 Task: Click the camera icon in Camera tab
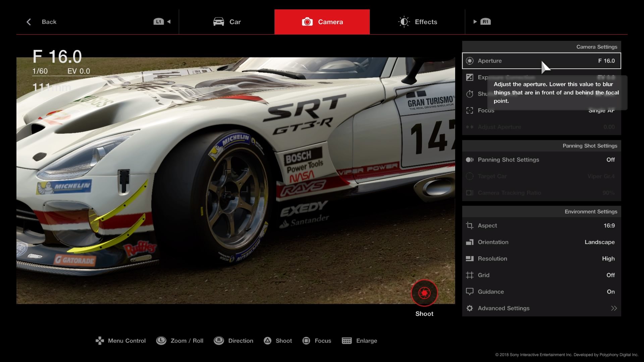(x=307, y=22)
